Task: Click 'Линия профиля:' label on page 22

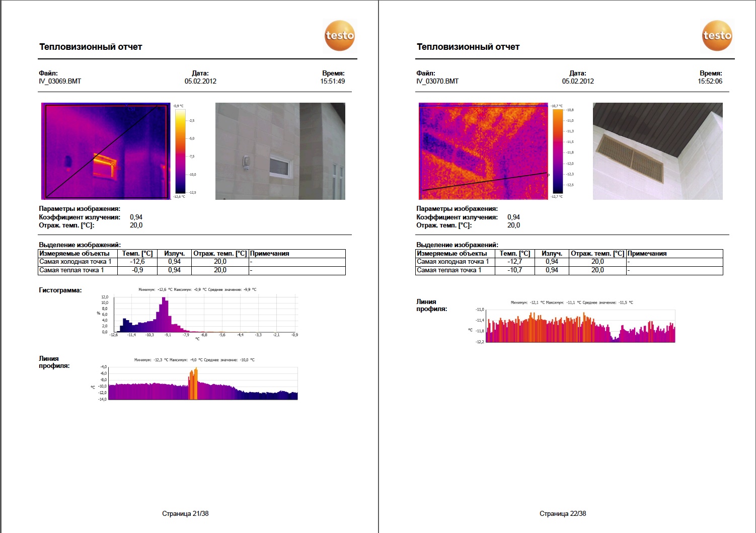Action: coord(432,306)
